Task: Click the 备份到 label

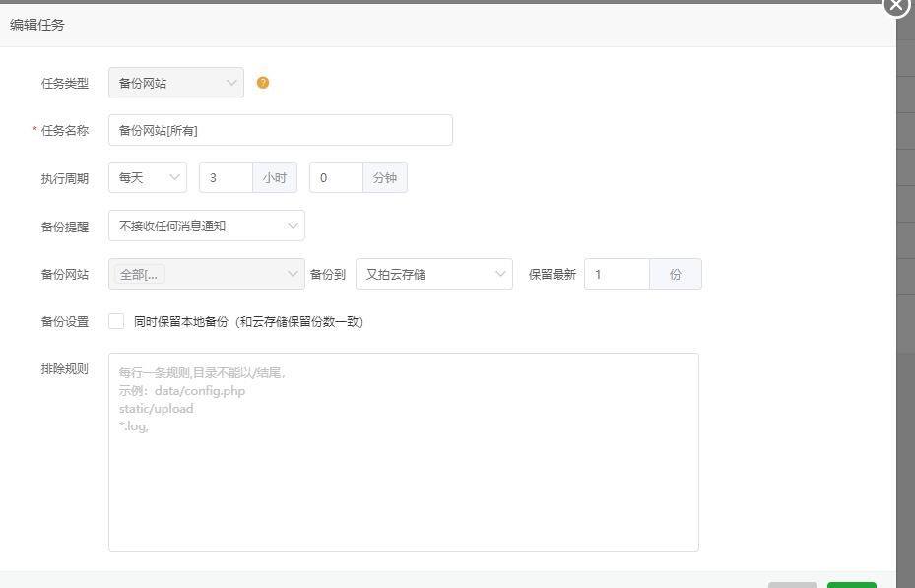Action: 327,274
